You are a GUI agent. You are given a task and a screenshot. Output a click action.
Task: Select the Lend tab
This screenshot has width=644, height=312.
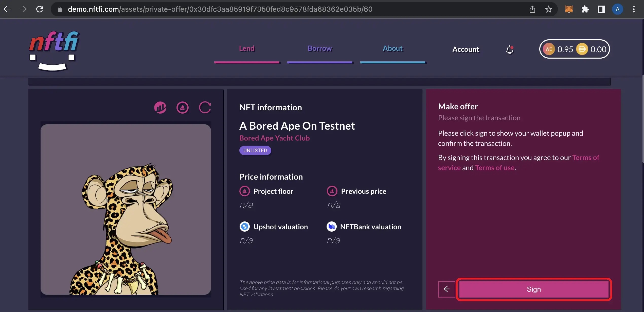pyautogui.click(x=247, y=48)
